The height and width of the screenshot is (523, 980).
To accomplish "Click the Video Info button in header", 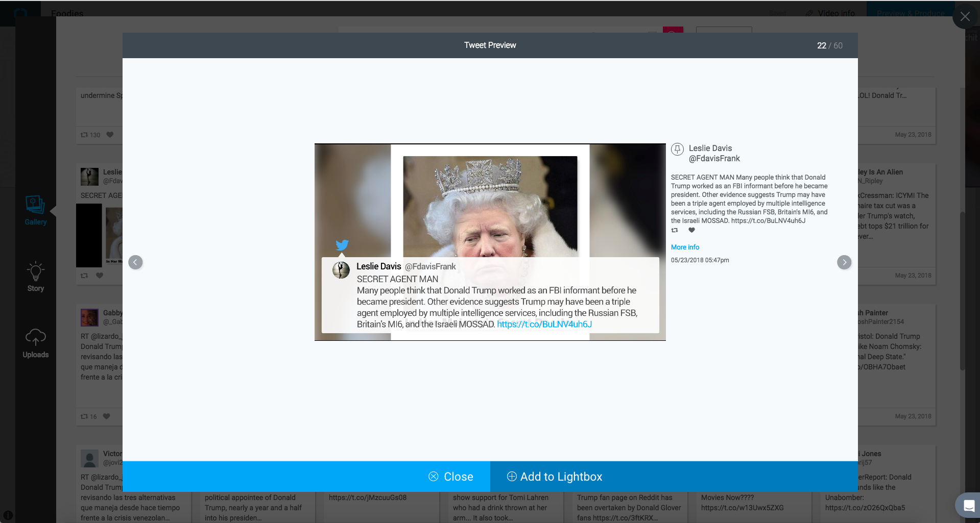I will (830, 13).
